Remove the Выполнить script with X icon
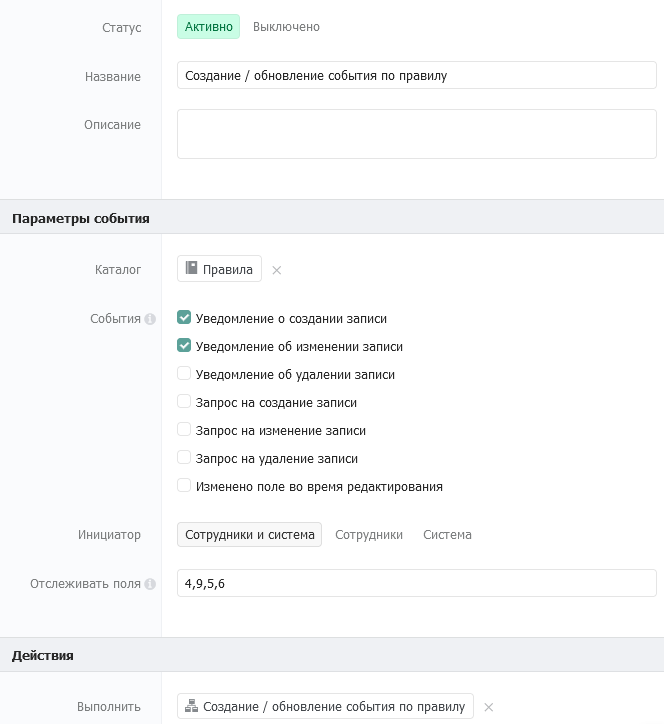Image resolution: width=664 pixels, height=724 pixels. (x=489, y=707)
